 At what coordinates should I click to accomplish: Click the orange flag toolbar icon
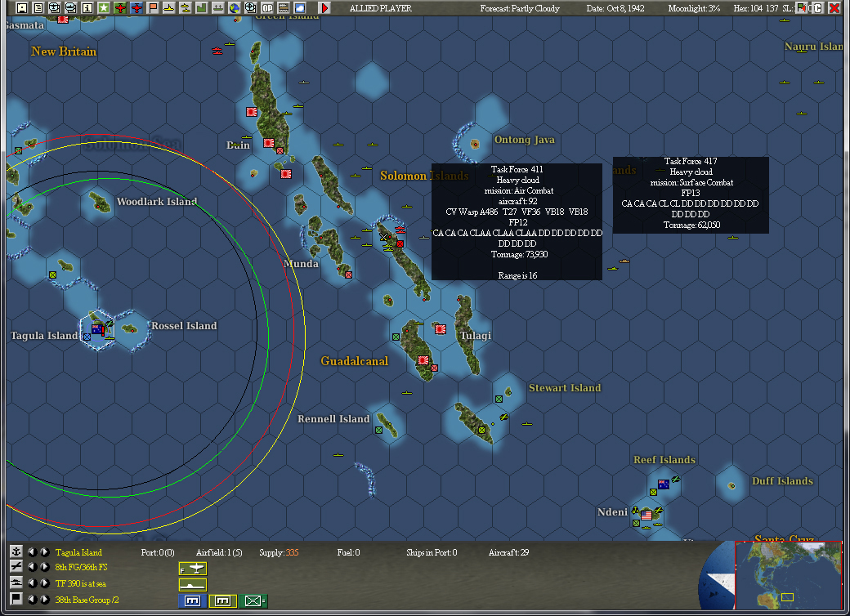pos(153,8)
